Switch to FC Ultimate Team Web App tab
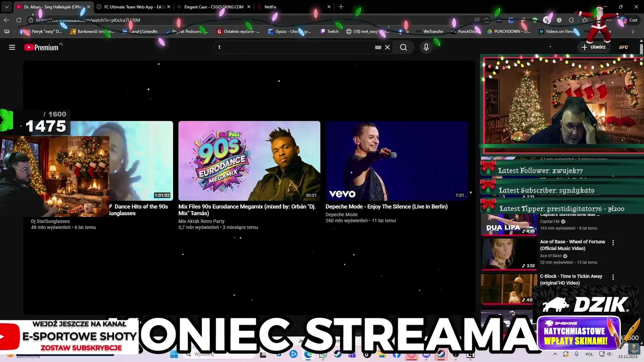The width and height of the screenshot is (644, 362). [132, 7]
